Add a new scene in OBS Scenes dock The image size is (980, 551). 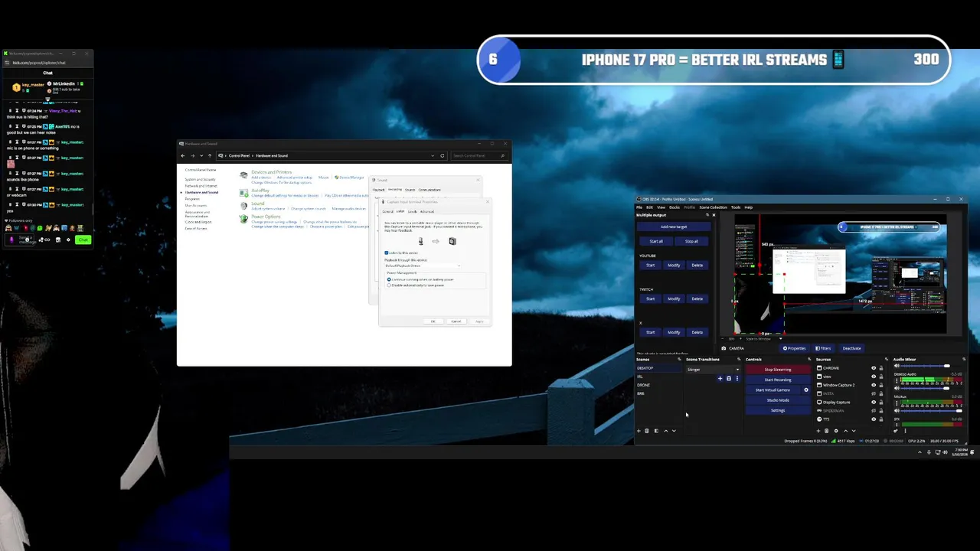click(639, 431)
